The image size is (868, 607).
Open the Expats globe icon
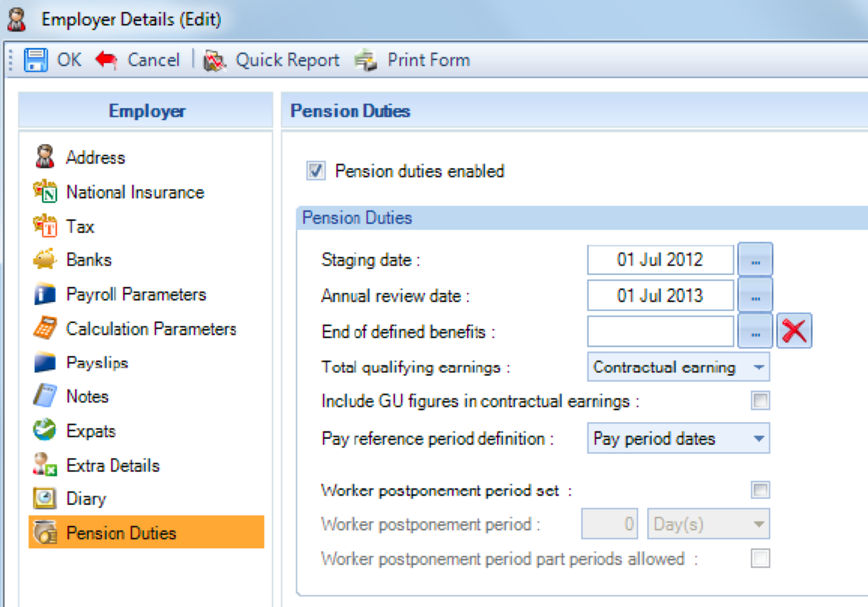(x=45, y=431)
